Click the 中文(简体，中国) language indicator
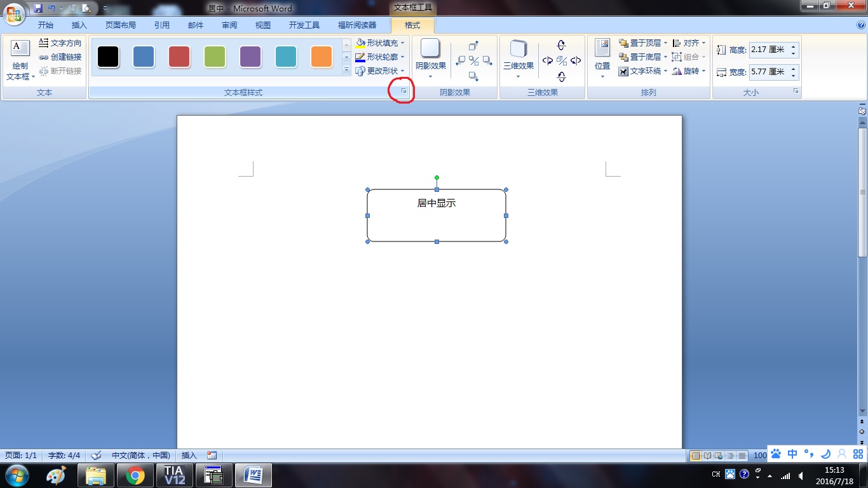868x488 pixels. (x=141, y=456)
